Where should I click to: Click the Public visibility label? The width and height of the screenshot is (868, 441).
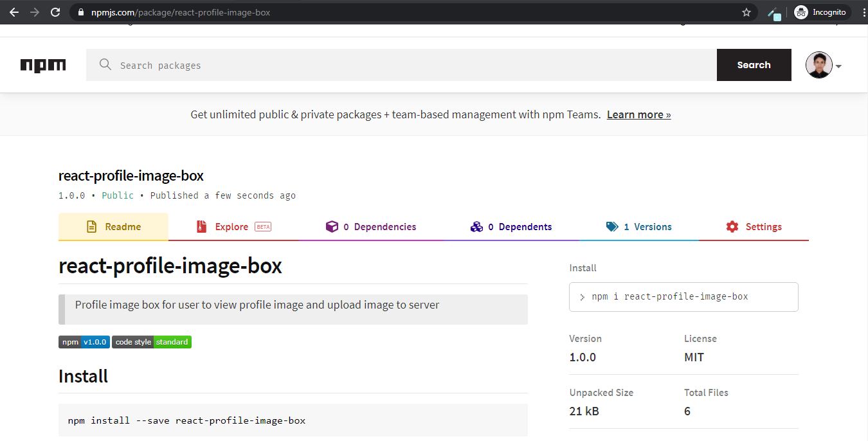pos(118,195)
